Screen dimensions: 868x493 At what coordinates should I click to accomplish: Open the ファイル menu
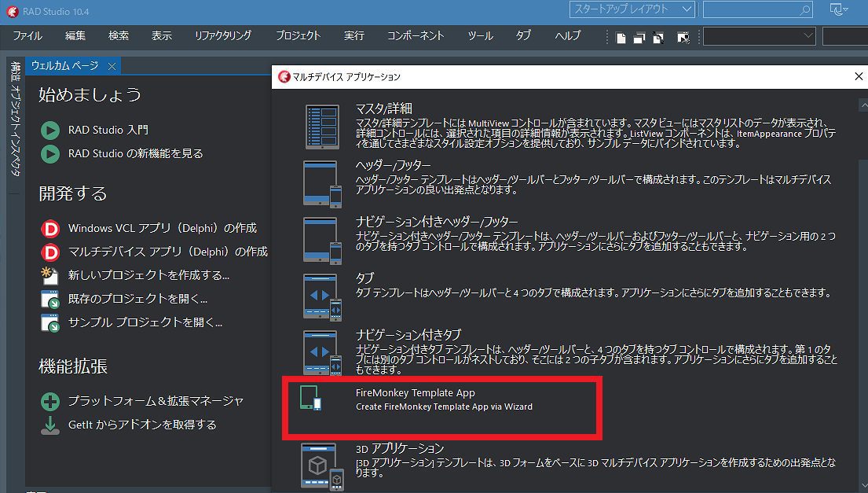(x=27, y=35)
